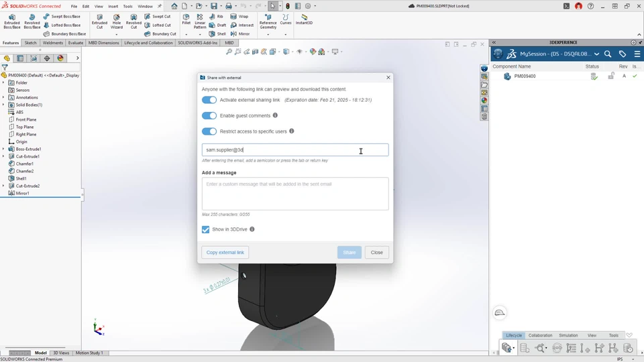Collapse the 3DEXPERIENCE panel chevron
The height and width of the screenshot is (362, 644).
pos(494,42)
